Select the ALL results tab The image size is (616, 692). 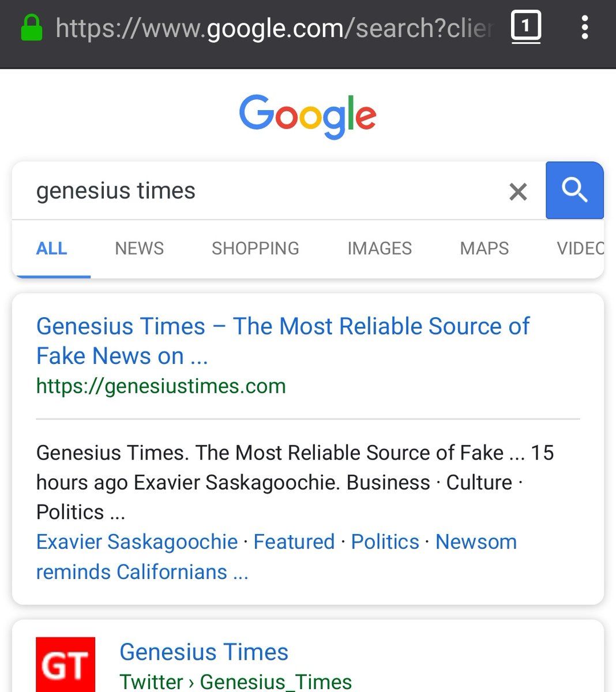51,249
